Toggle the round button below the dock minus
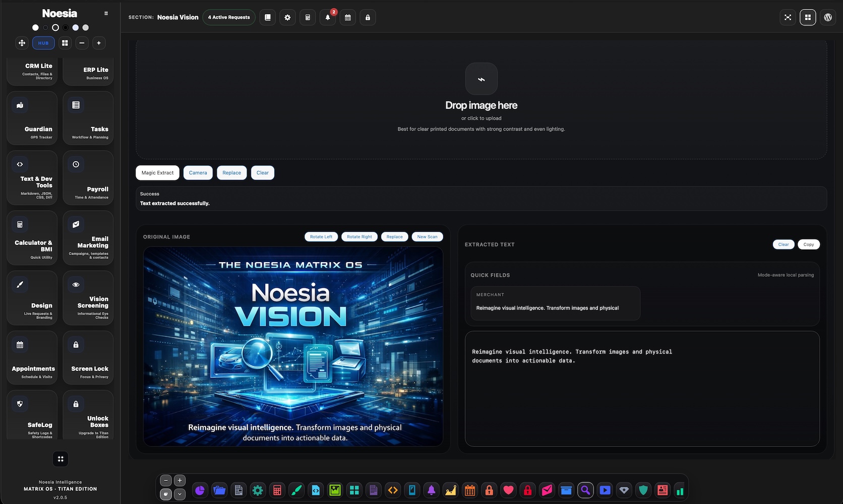Image resolution: width=843 pixels, height=504 pixels. coord(166,494)
